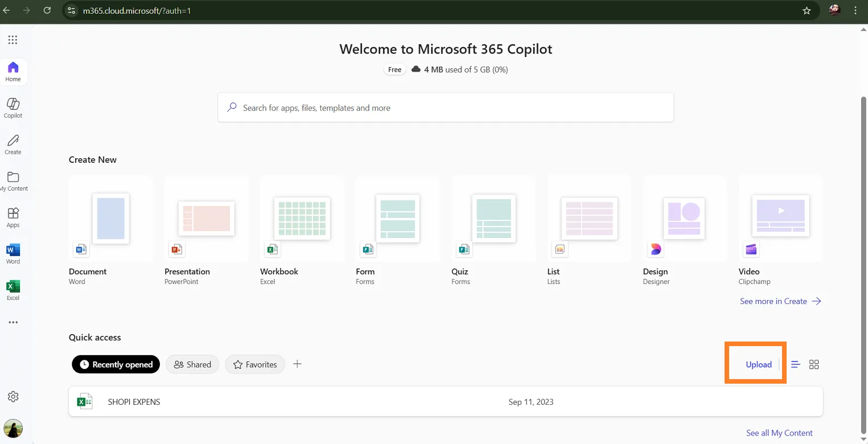868x444 pixels.
Task: Click the Sep 11, 2023 date
Action: tap(531, 402)
